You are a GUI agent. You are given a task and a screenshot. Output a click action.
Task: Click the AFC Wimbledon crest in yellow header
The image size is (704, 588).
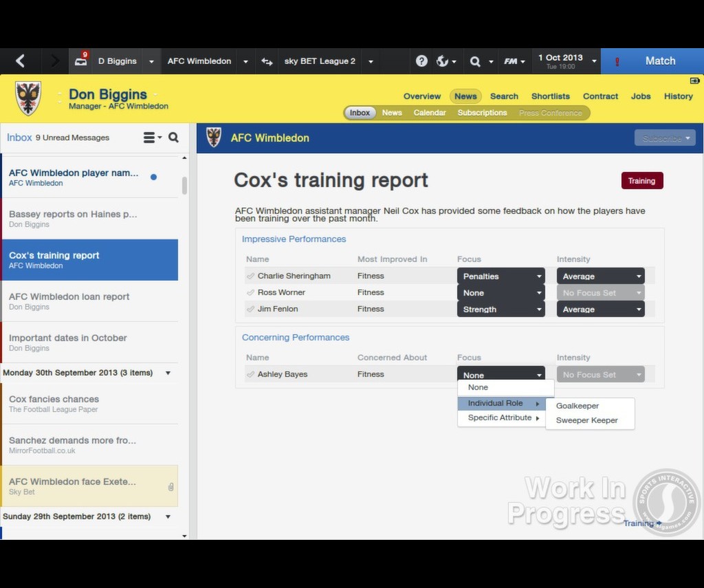(x=27, y=98)
